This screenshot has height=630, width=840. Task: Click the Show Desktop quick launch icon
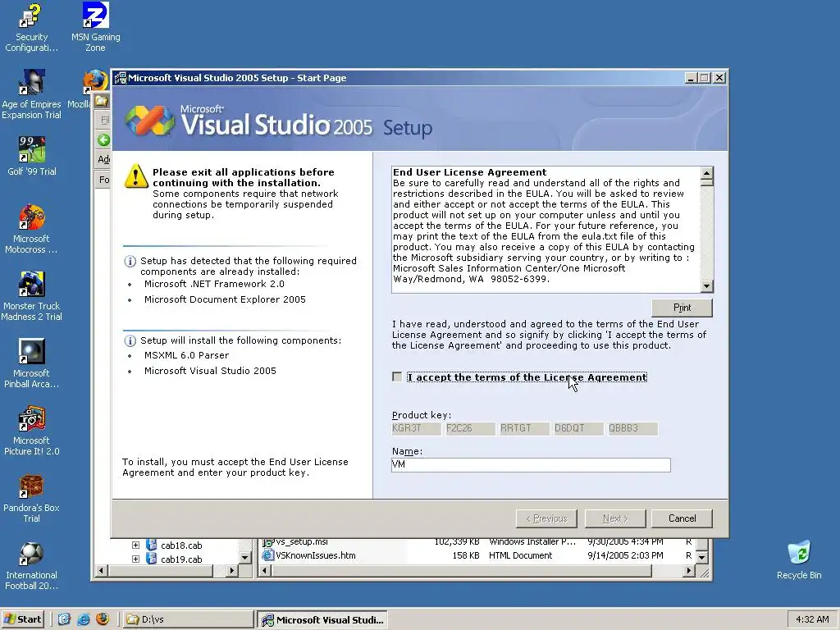pos(64,619)
